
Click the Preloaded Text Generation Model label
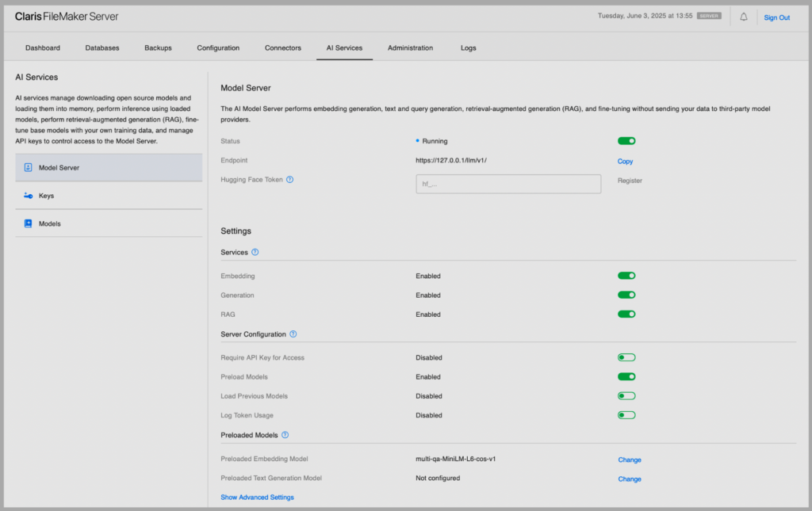[x=271, y=478]
